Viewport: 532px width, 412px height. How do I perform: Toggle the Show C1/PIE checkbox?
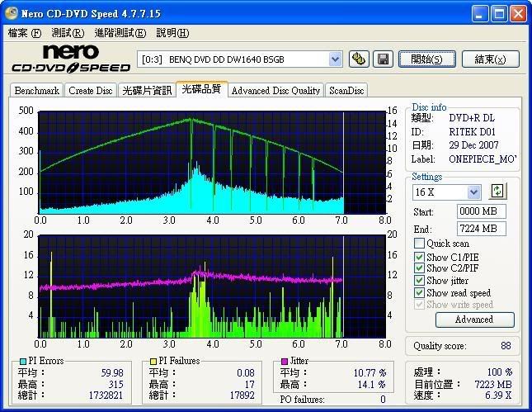click(420, 257)
